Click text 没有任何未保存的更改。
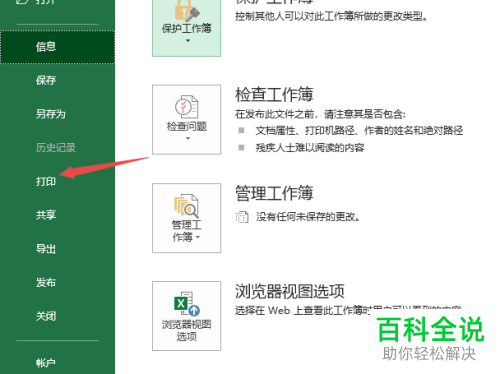Screen dimensions: 500x374 click(308, 217)
